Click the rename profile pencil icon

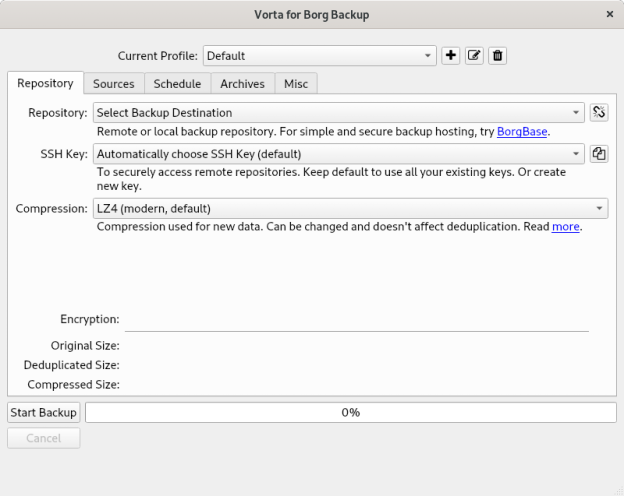coord(474,56)
